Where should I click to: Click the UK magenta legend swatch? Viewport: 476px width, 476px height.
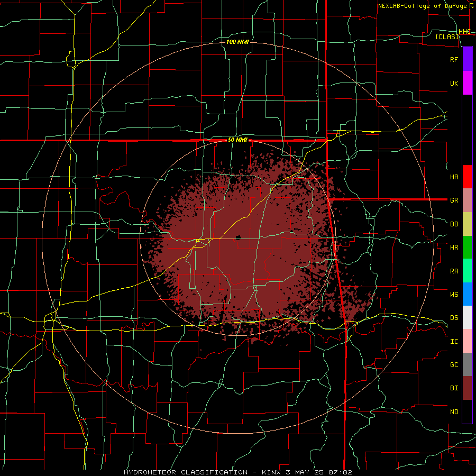click(x=467, y=83)
